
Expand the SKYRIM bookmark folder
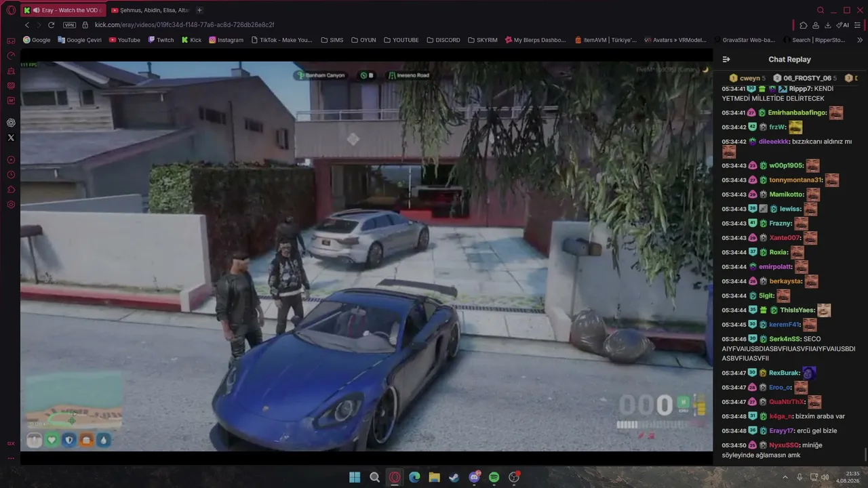pos(482,40)
